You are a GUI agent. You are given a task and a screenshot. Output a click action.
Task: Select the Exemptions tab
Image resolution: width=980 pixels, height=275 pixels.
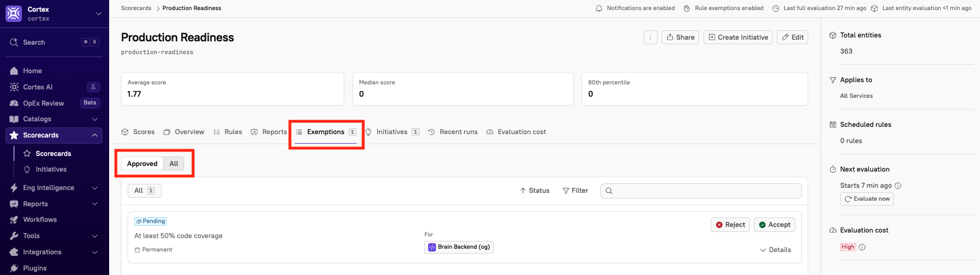[326, 132]
